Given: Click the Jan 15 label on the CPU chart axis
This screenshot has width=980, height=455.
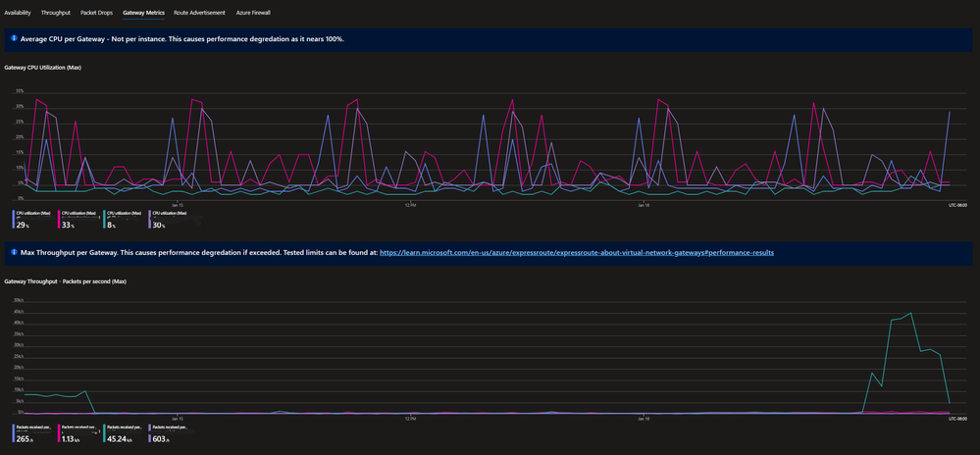Looking at the screenshot, I should (177, 204).
